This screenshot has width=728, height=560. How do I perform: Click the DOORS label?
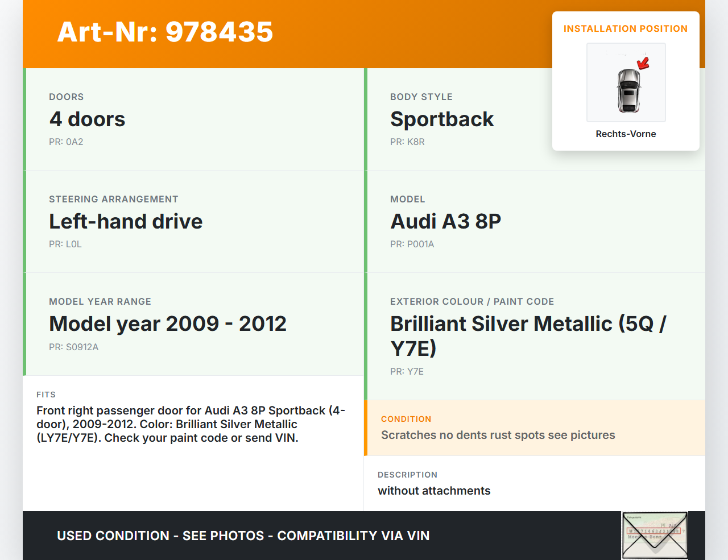coord(67,97)
